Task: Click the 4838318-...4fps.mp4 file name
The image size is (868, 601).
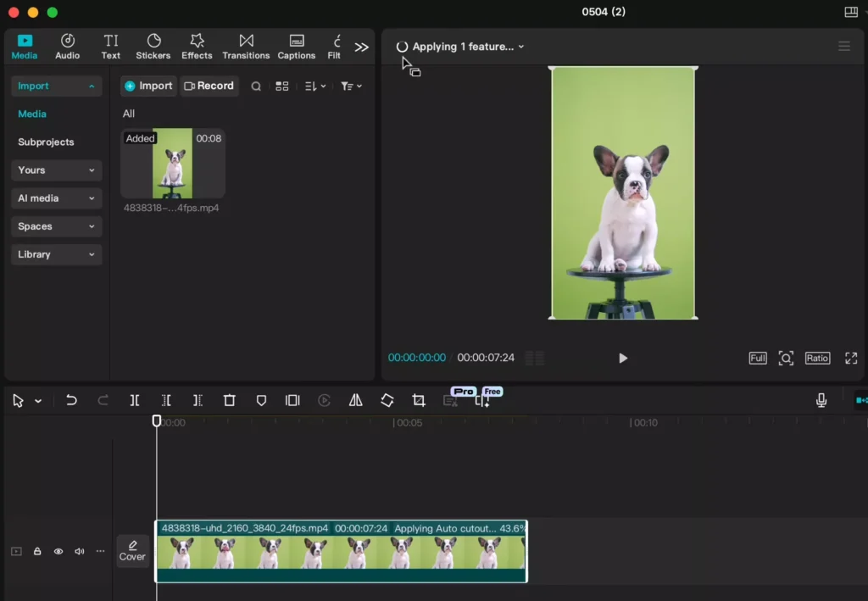Action: [171, 208]
